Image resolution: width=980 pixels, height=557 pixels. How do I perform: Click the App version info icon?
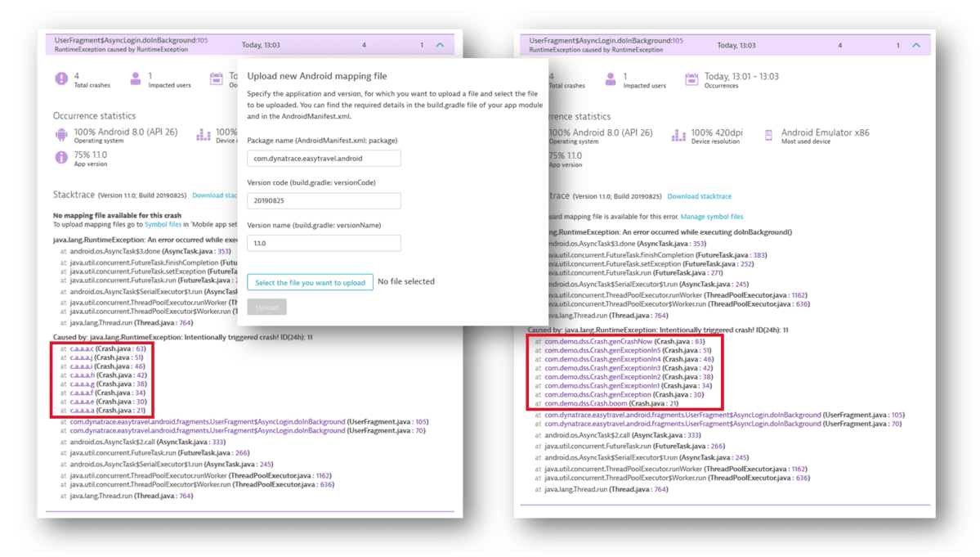63,158
